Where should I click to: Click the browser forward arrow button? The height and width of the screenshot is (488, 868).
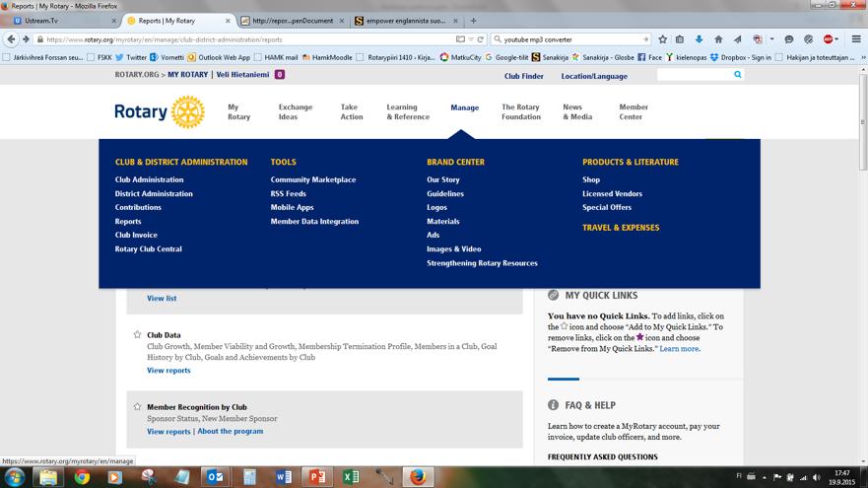(x=26, y=39)
